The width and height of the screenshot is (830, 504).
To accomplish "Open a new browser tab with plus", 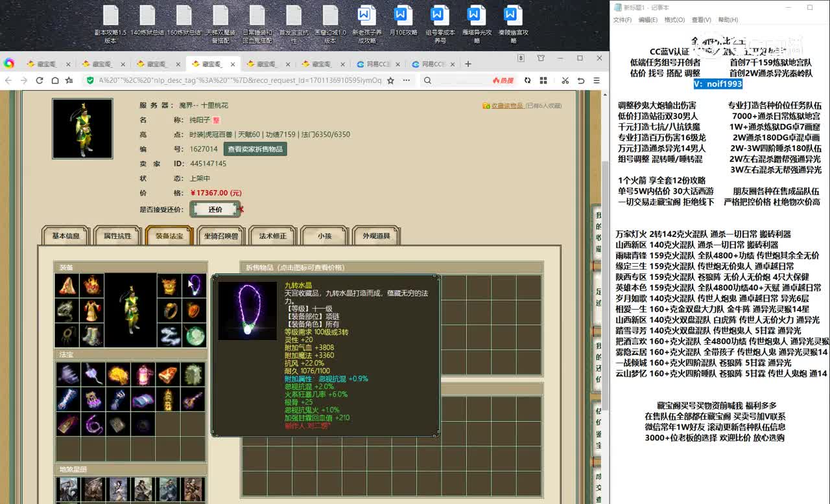I will [468, 63].
